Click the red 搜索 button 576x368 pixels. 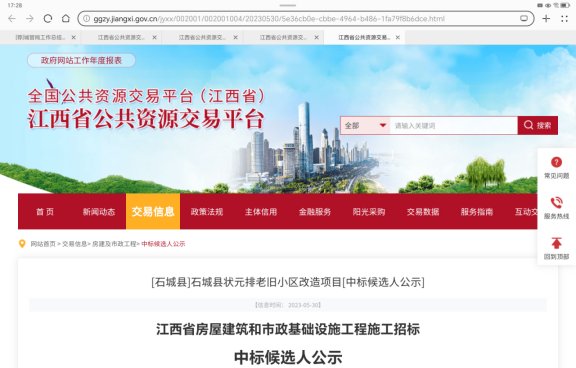[x=538, y=125]
